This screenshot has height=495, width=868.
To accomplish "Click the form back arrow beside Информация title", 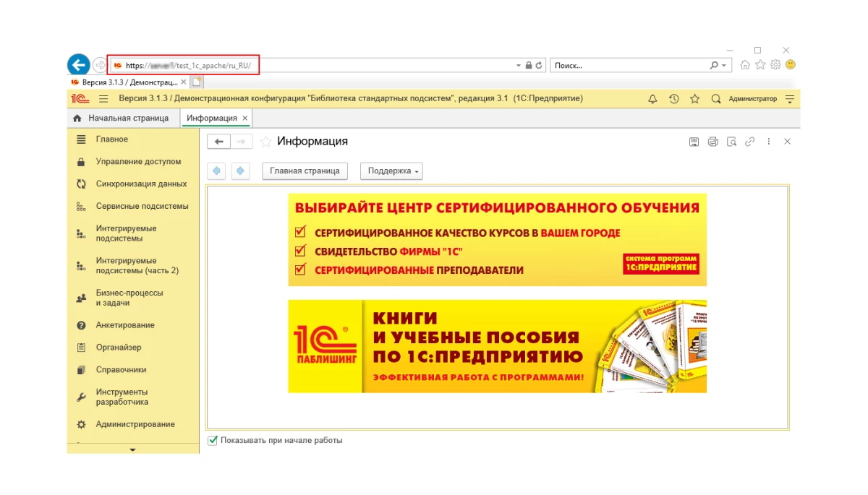I will pos(219,142).
